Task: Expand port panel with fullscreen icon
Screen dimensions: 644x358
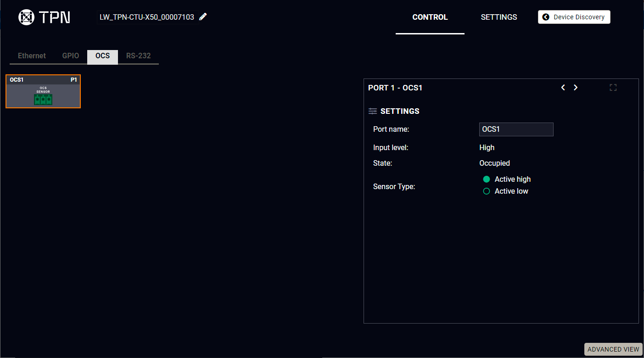Action: point(613,88)
